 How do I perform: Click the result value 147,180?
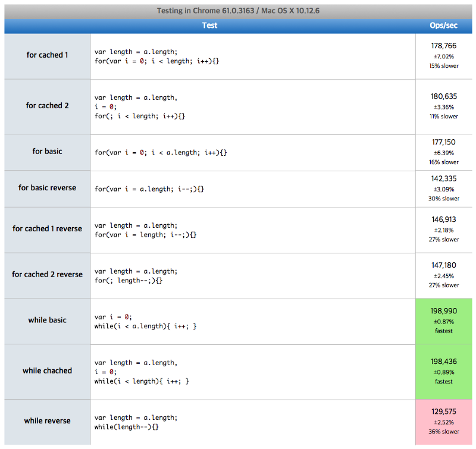click(x=443, y=265)
